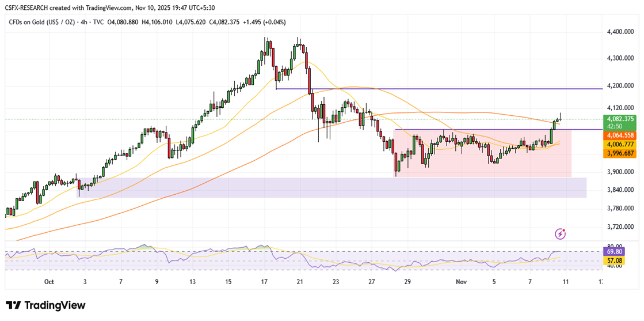Click the yellow 4,006.777 moving average label
This screenshot has height=321, width=644.
pos(619,145)
